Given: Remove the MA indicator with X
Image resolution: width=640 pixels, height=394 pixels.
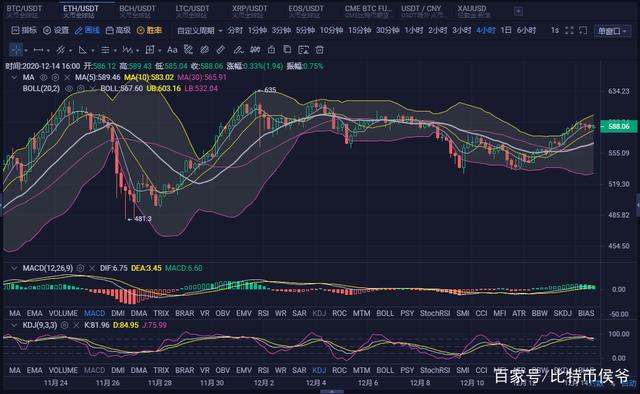Looking at the screenshot, I should pos(67,77).
